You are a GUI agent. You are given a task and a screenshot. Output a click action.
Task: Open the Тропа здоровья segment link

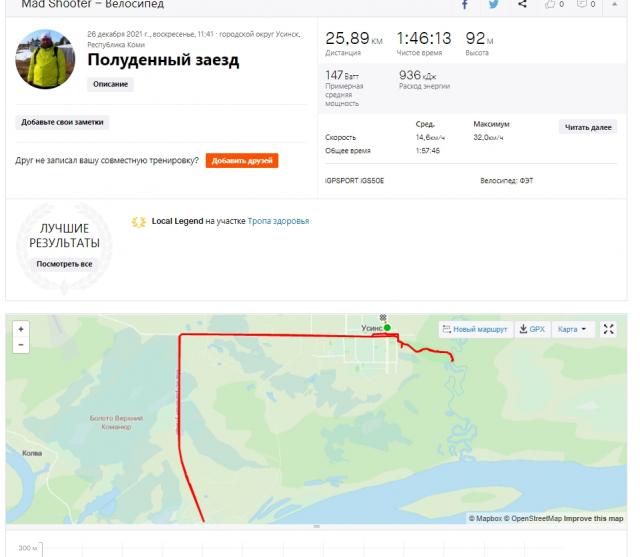[278, 221]
